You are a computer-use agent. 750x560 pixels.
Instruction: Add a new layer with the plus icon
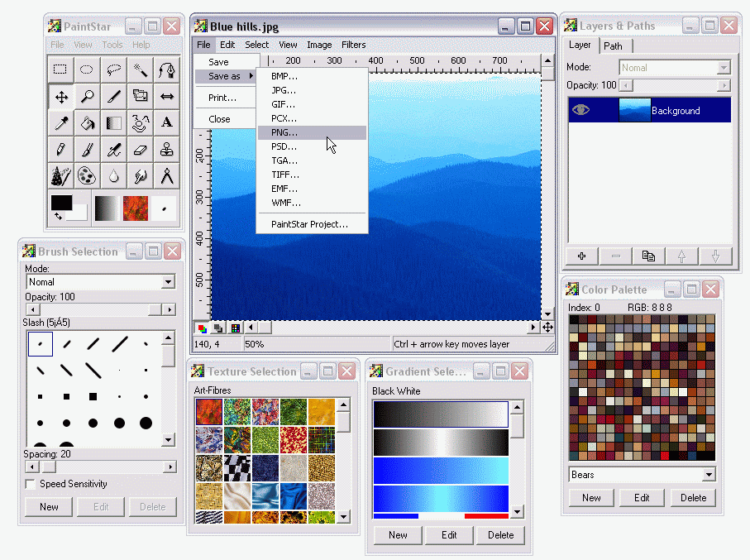click(x=580, y=256)
